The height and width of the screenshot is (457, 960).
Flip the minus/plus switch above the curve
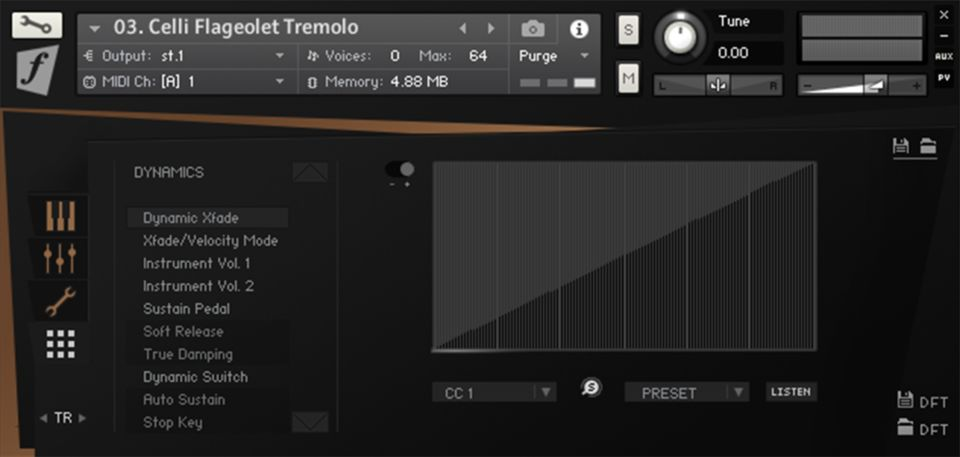[x=400, y=170]
